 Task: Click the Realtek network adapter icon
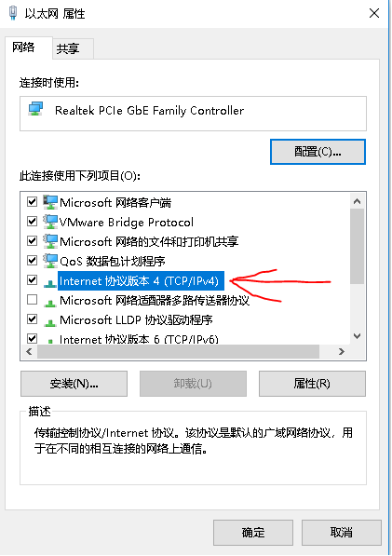pyautogui.click(x=35, y=109)
